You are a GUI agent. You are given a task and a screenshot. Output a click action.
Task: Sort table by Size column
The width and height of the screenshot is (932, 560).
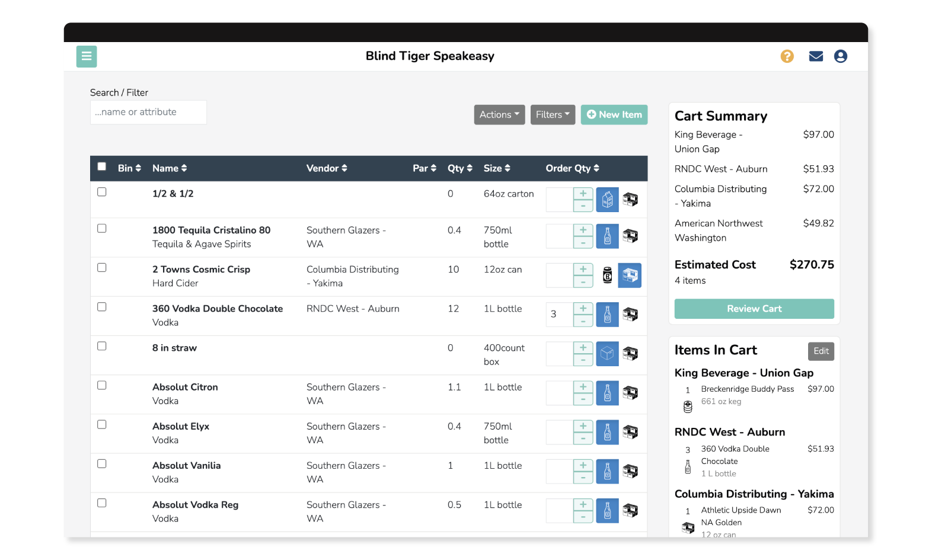[x=497, y=168]
